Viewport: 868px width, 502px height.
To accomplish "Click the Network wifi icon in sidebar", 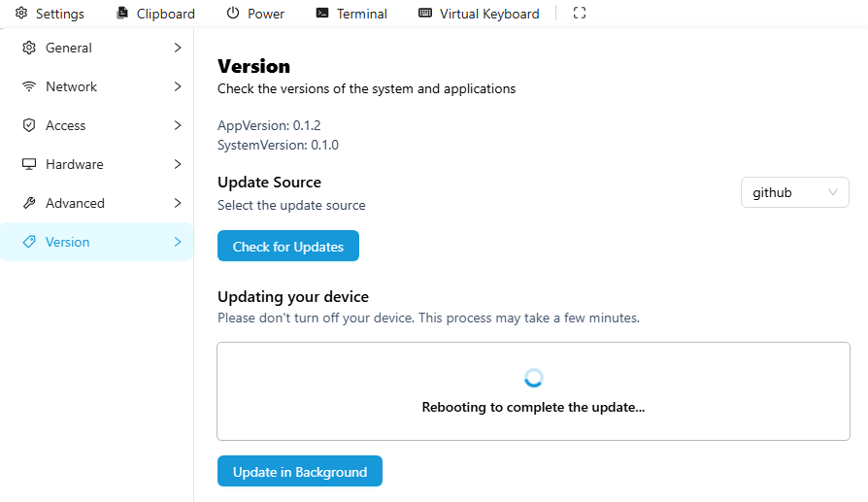I will click(x=28, y=86).
